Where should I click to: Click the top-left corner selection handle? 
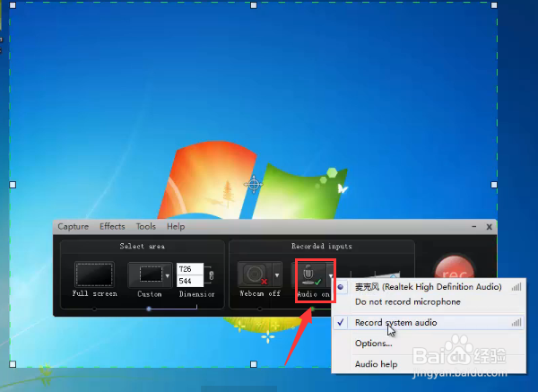coord(13,5)
